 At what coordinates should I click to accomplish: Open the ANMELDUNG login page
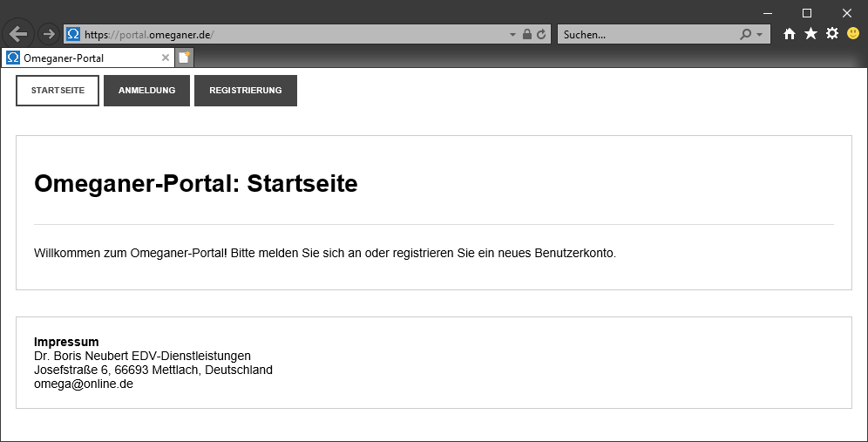(146, 91)
